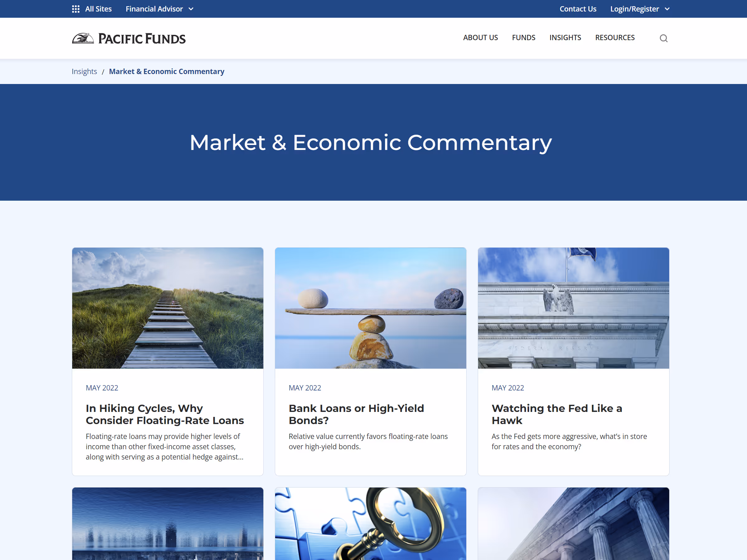
Task: Open the balanced stones thumbnail
Action: click(x=370, y=308)
